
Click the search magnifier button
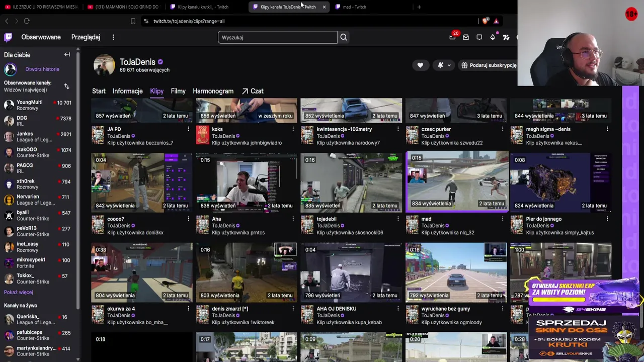click(x=344, y=37)
